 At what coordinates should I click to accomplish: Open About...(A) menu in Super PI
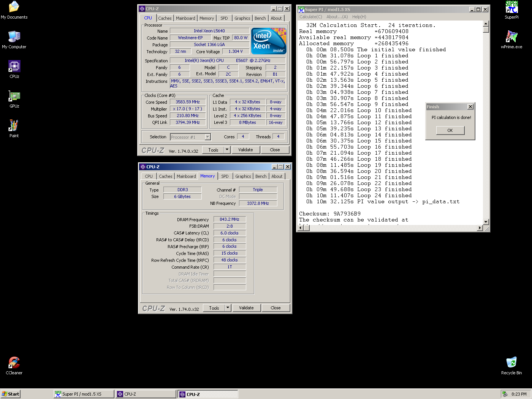click(x=337, y=17)
